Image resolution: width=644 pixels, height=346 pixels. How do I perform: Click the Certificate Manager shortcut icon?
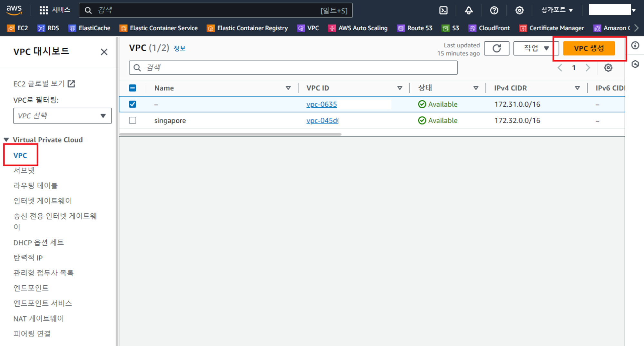coord(523,28)
